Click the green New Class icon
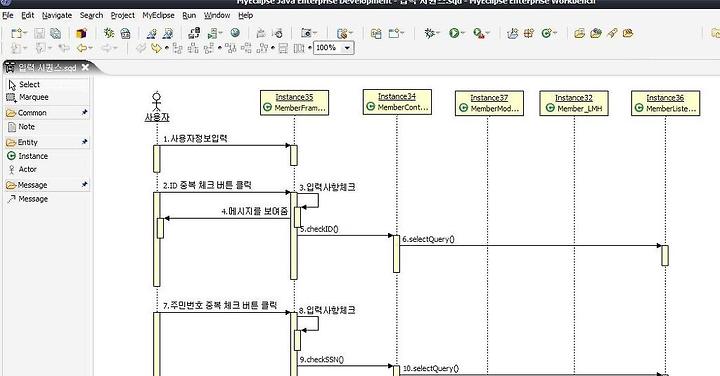 pyautogui.click(x=546, y=33)
